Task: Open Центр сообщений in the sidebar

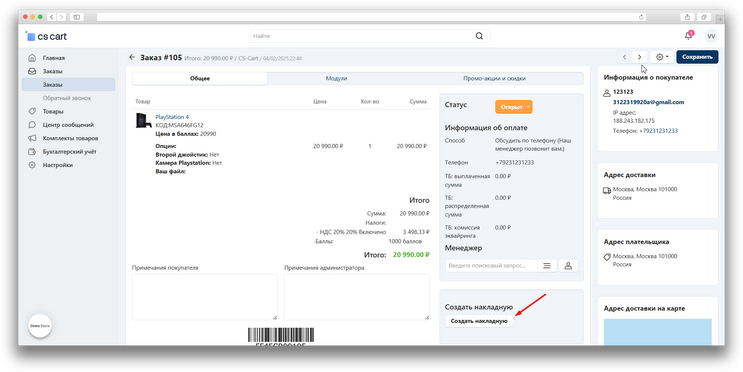Action: tap(68, 125)
